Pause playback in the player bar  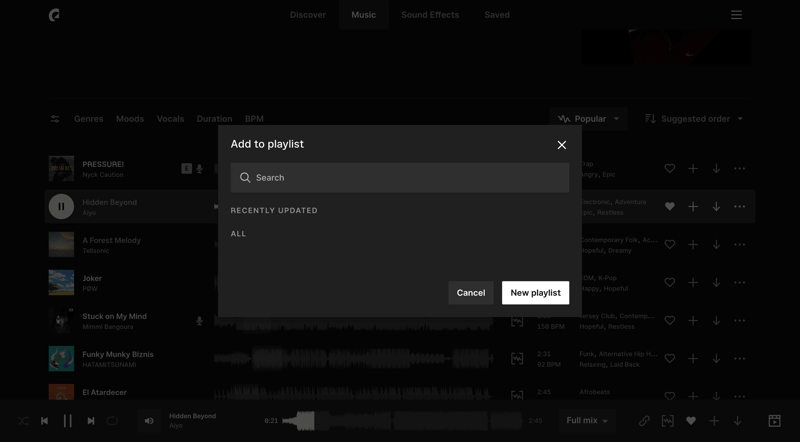coord(67,421)
